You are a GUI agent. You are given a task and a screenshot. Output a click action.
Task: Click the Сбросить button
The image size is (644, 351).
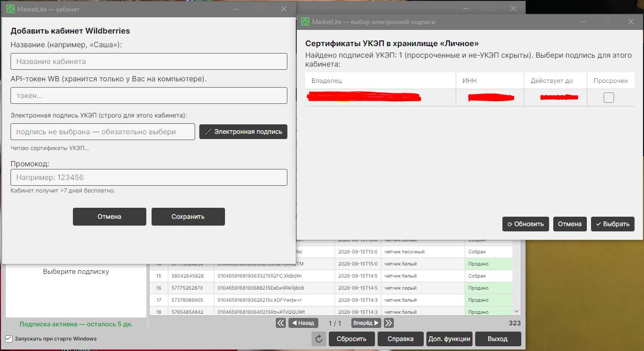[x=352, y=339]
